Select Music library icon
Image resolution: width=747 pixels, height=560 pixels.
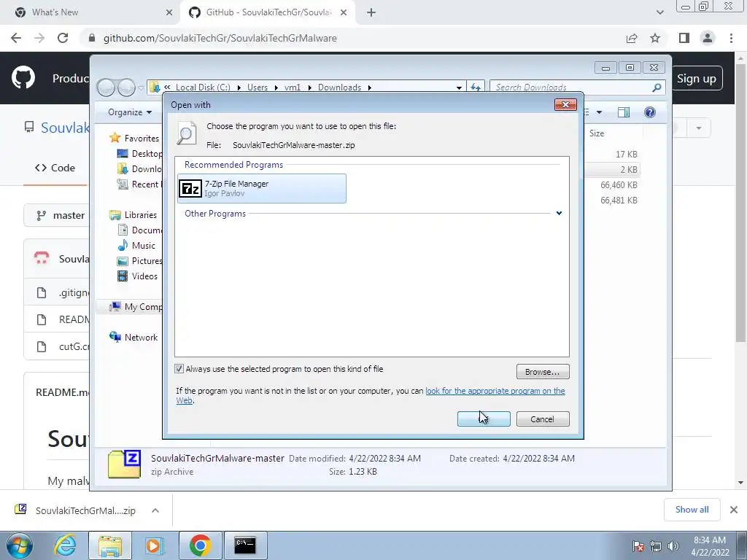(x=123, y=245)
